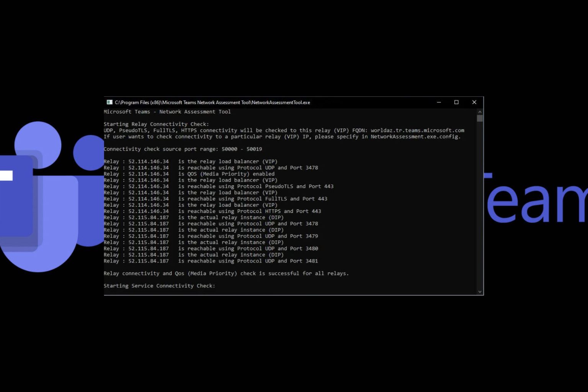Click 52.115.84.187 'UDP and Port 3478' line
The image size is (588, 392).
[211, 224]
